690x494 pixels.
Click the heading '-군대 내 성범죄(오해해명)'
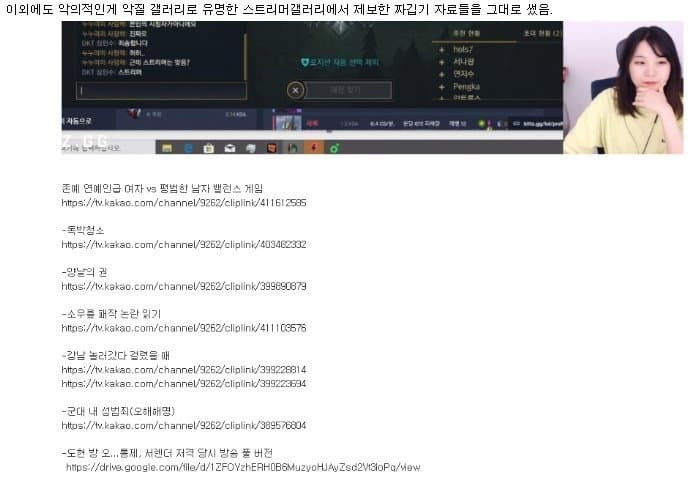pyautogui.click(x=118, y=411)
